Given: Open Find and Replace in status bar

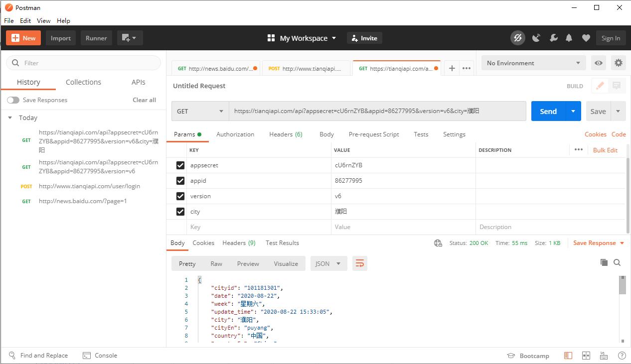Looking at the screenshot, I should [38, 356].
